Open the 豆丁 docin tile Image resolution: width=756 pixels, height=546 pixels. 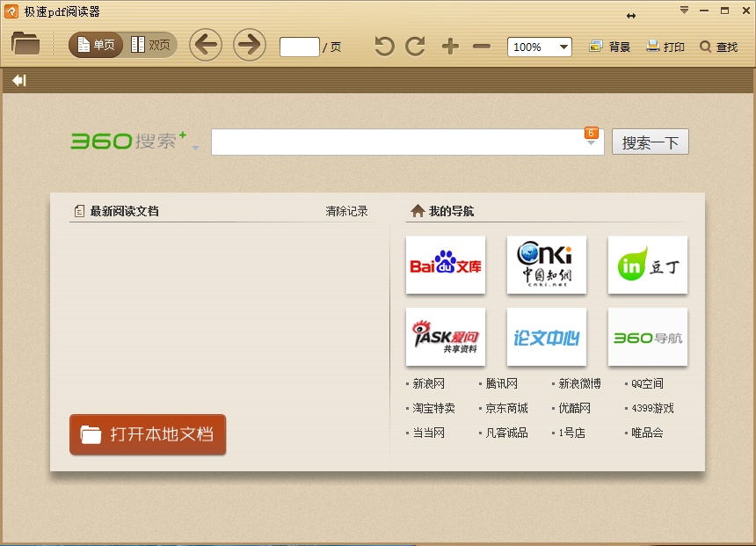(x=648, y=265)
